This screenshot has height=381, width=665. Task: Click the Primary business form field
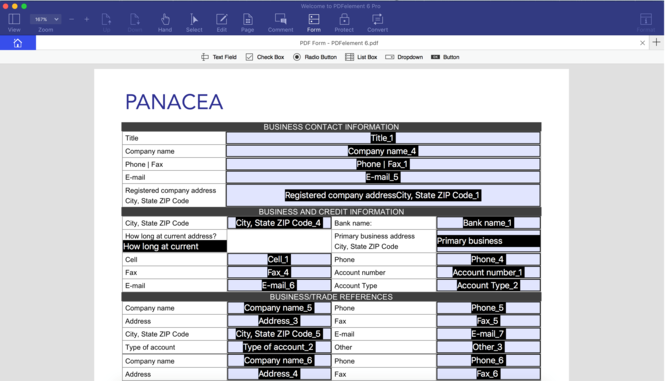tap(488, 241)
